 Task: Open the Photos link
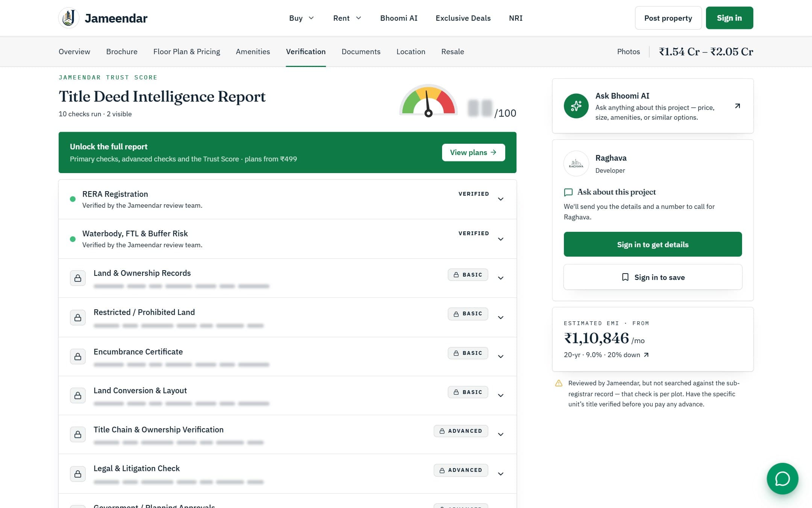coord(628,52)
